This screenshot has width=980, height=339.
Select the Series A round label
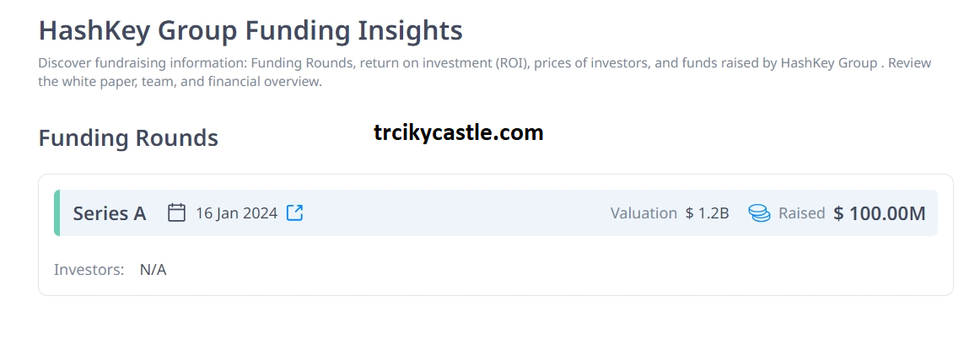point(110,213)
